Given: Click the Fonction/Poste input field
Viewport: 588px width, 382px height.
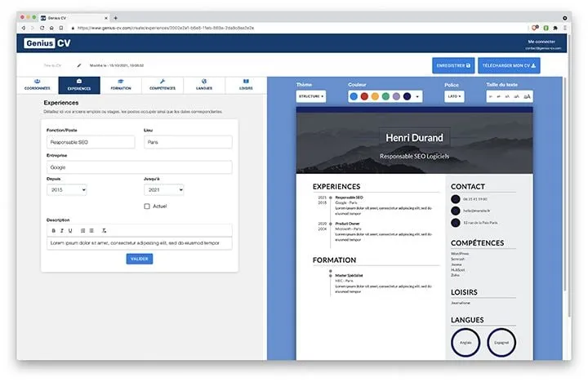Looking at the screenshot, I should [x=91, y=142].
